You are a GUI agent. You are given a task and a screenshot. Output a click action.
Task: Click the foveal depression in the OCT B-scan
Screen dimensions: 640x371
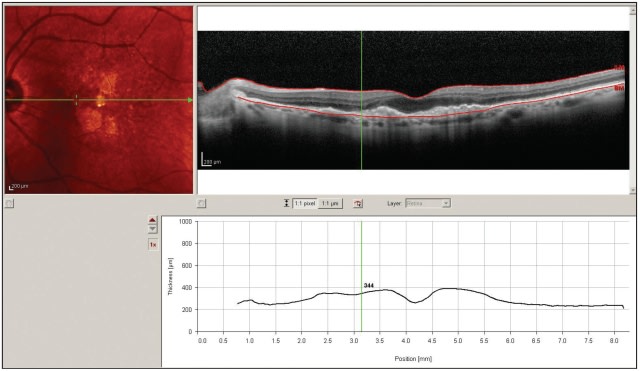coord(415,98)
